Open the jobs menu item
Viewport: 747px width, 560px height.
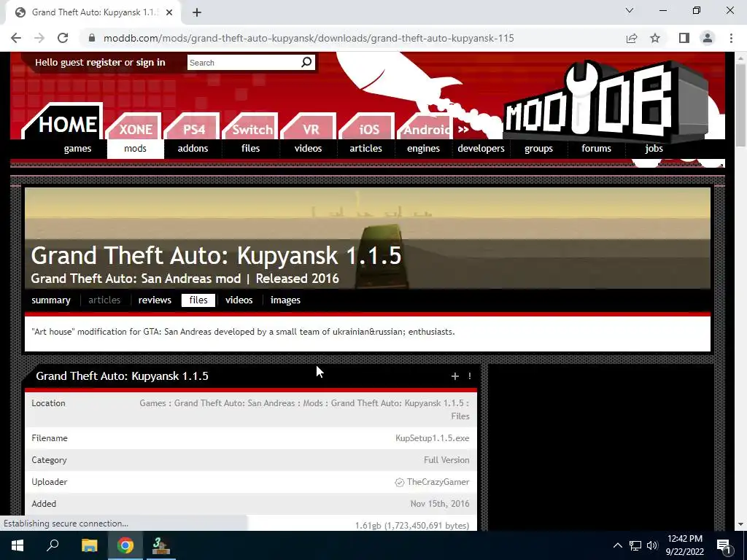pos(654,149)
